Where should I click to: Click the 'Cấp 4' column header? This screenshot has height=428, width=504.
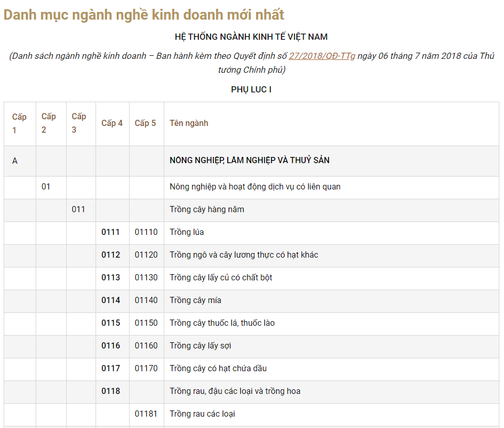click(112, 123)
